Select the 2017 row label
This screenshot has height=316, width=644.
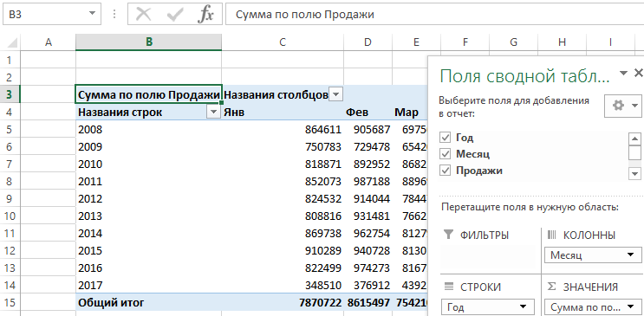(x=149, y=285)
